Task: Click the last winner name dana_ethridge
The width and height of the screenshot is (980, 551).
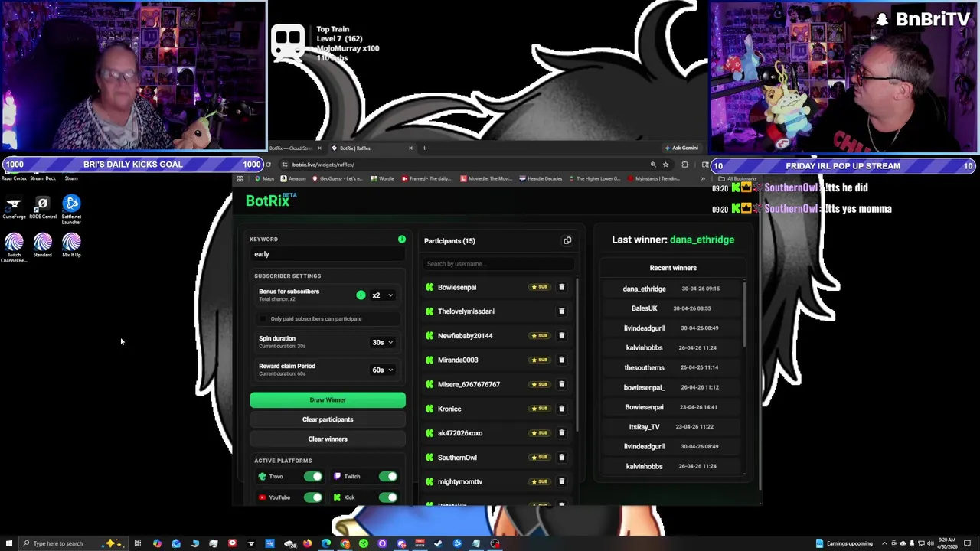Action: [702, 240]
